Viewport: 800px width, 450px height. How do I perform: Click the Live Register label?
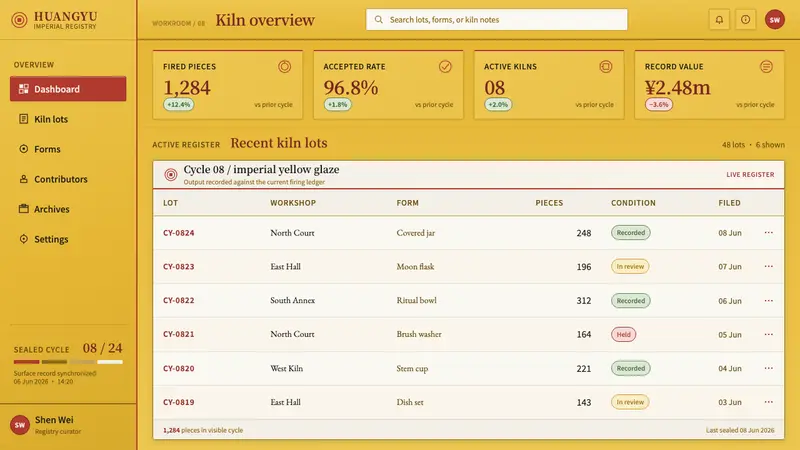point(750,174)
